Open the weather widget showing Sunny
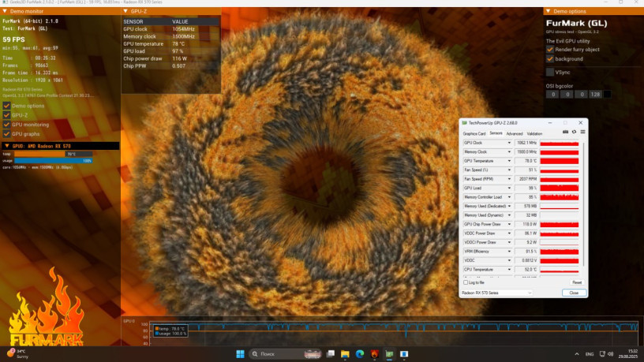 point(17,354)
